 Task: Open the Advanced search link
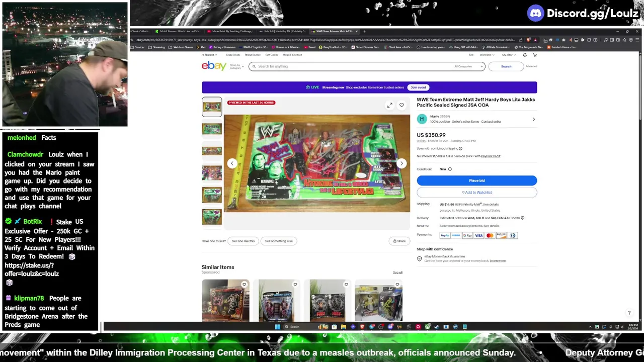tap(531, 66)
